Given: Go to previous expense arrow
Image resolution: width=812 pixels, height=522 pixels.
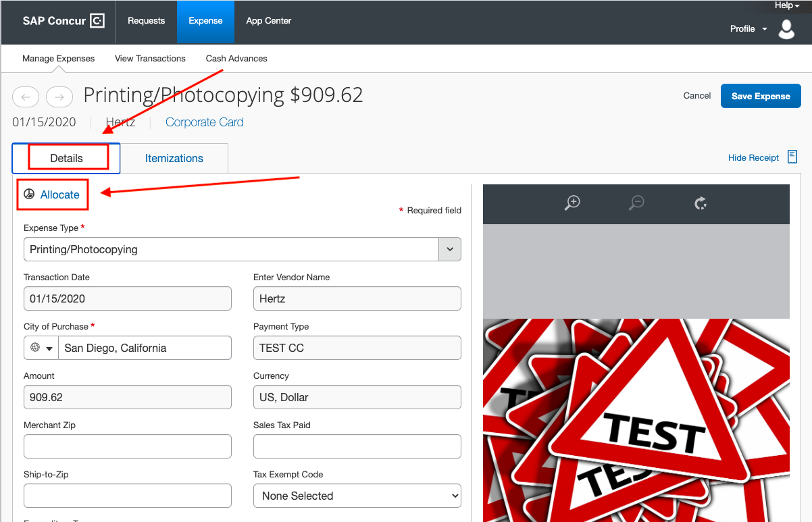Looking at the screenshot, I should click(x=26, y=97).
